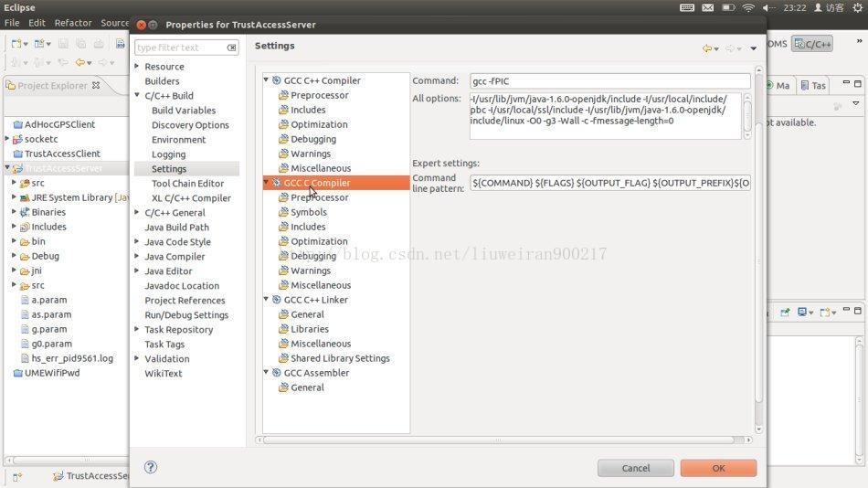Clear the filter text field icon

click(231, 48)
